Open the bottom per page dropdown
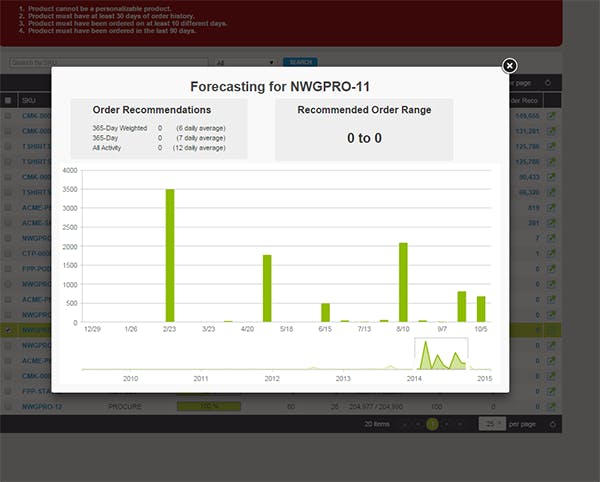This screenshot has width=600, height=482. pyautogui.click(x=492, y=424)
